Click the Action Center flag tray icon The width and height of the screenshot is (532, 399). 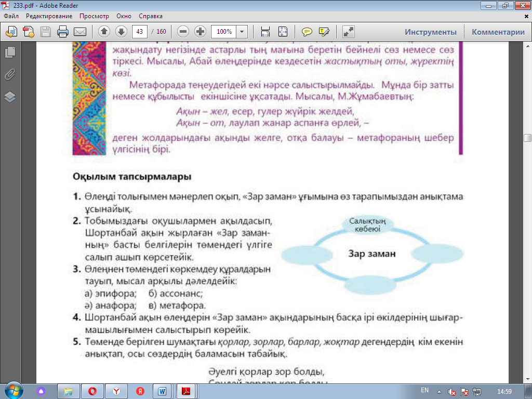pos(464,392)
